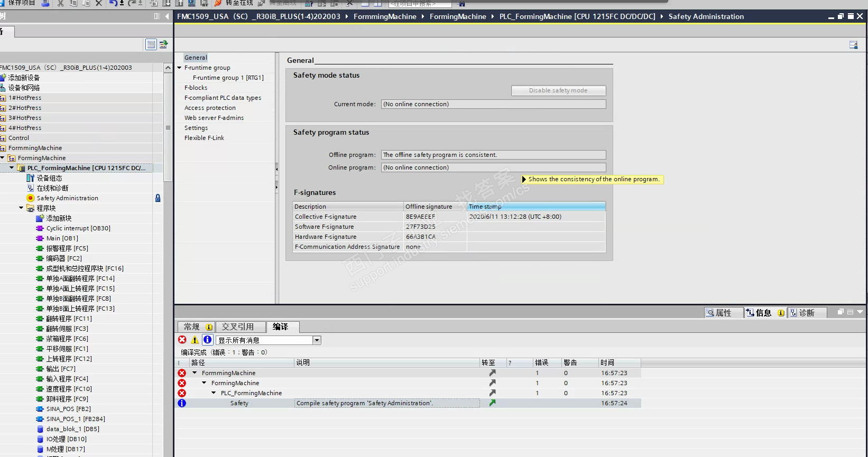Collapse the project tree with the left arrow
The width and height of the screenshot is (868, 457).
click(167, 16)
